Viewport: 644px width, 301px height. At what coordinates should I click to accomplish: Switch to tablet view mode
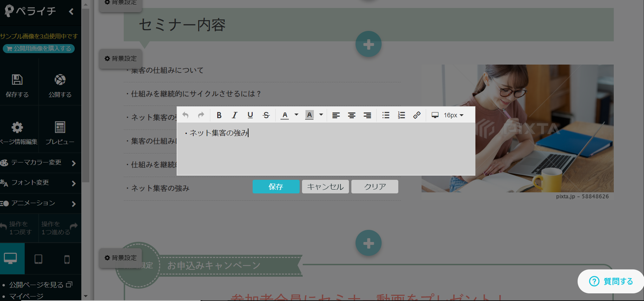39,259
